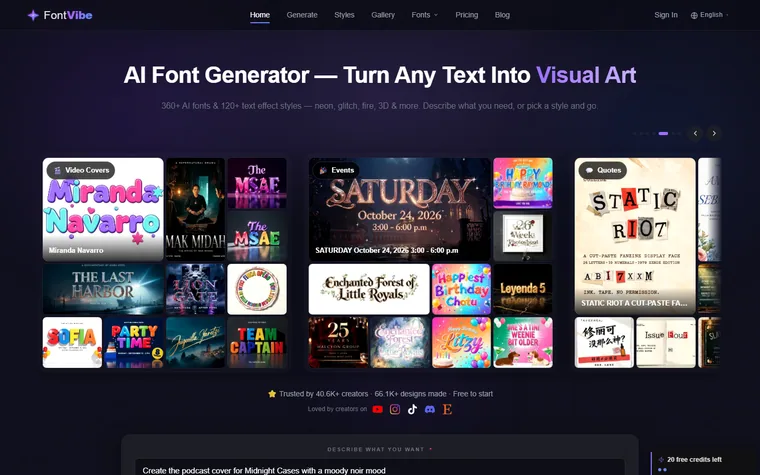Open the rainbow The MSAE thumbnail
Screen dimensions: 760x475
[257, 236]
